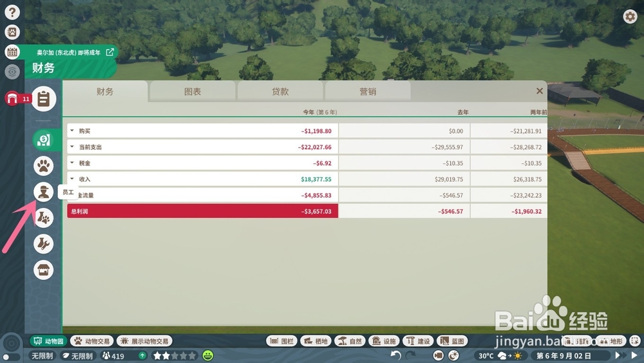Click the green up-arrow beside 419
Viewport: 644px width, 363px height.
(x=142, y=356)
